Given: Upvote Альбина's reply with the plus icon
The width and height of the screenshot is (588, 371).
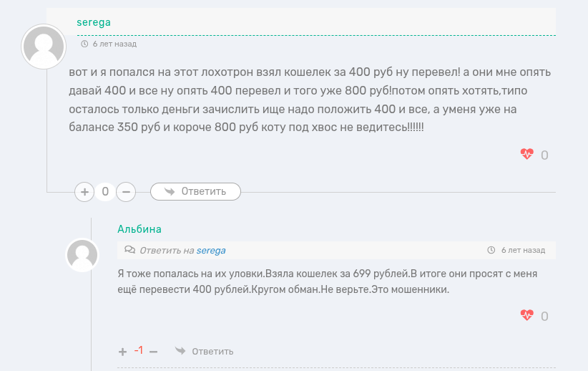Looking at the screenshot, I should 123,351.
